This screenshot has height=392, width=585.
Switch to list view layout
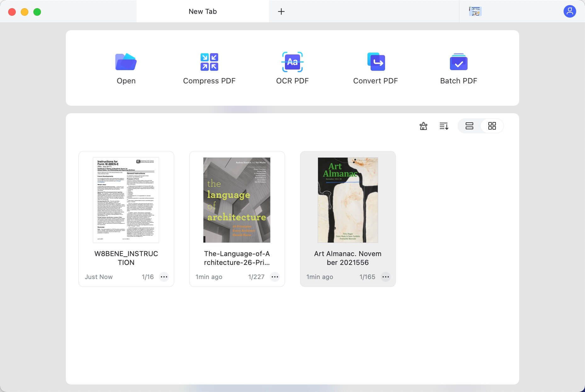tap(469, 126)
